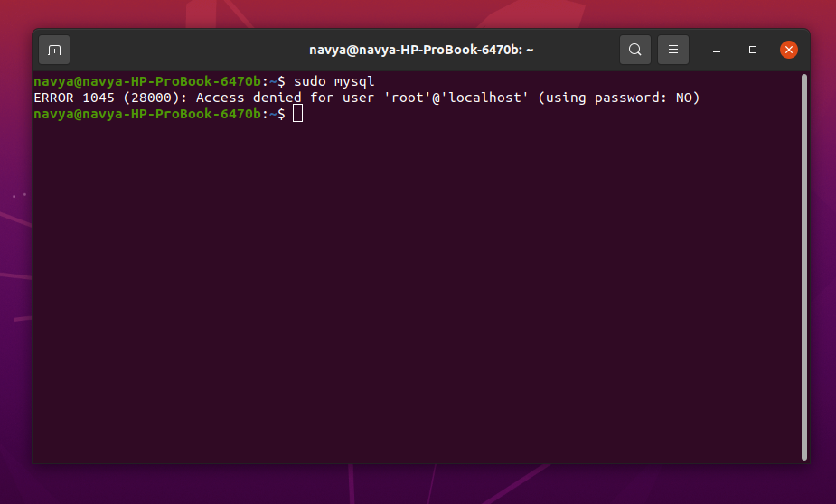
Task: Click the block cursor at the prompt
Action: coord(298,114)
